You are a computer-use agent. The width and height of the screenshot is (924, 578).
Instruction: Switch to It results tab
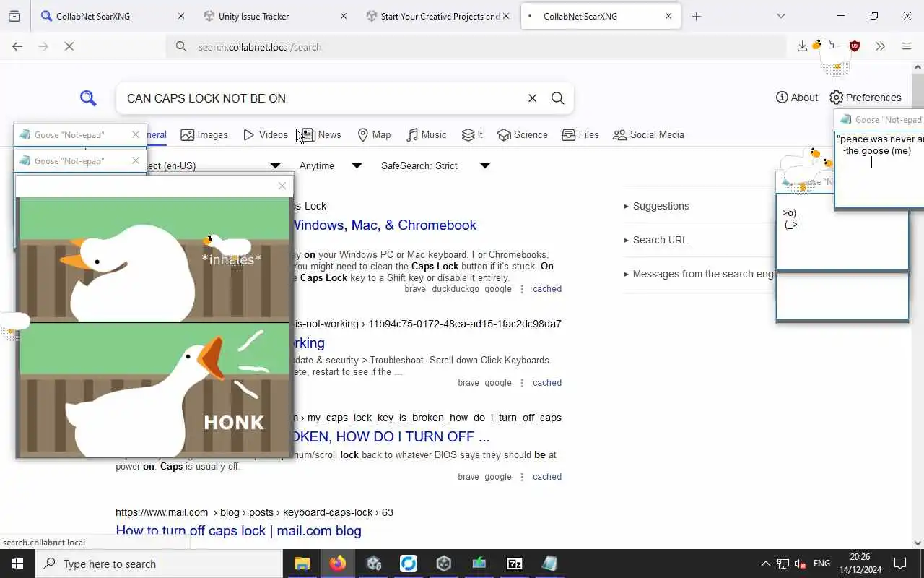(472, 135)
